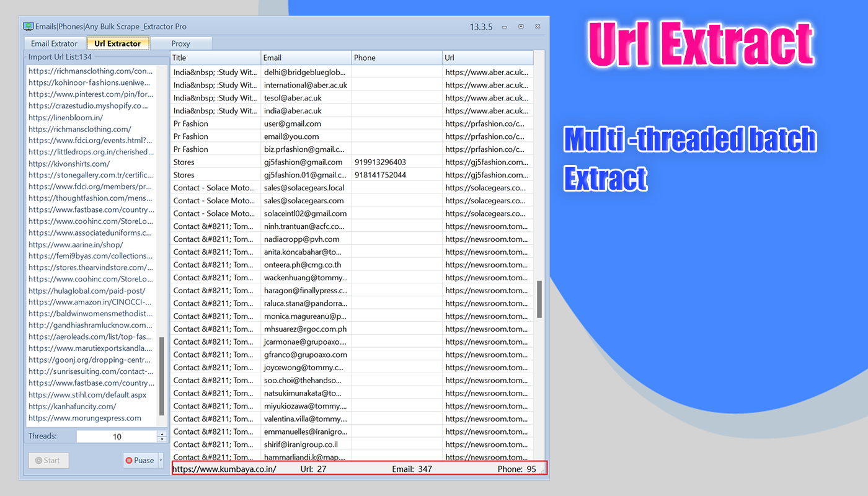Screen dimensions: 868x496
Task: Open the Proxy tab
Action: click(x=181, y=43)
